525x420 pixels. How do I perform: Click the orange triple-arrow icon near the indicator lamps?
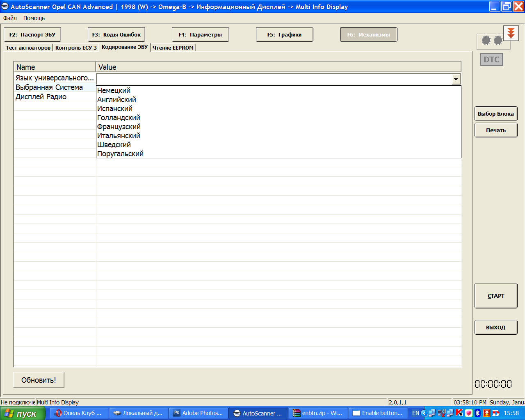511,33
